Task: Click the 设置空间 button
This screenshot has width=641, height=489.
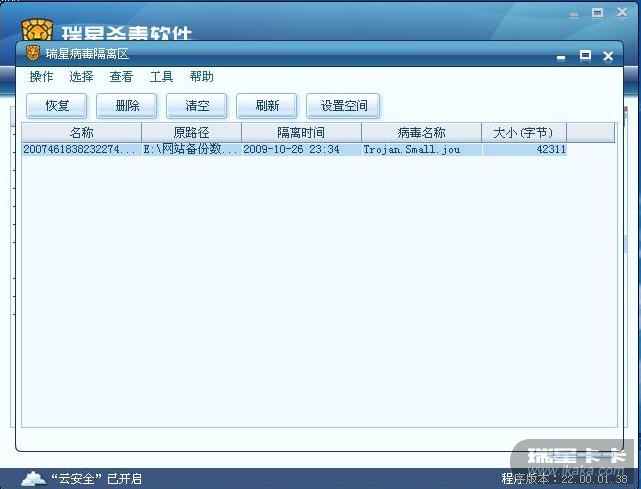Action: pos(343,106)
